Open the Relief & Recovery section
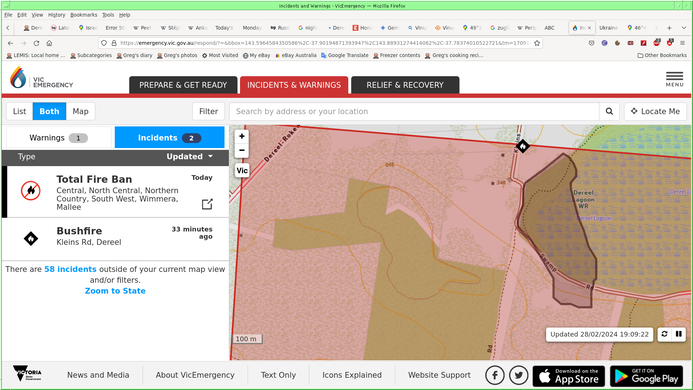693x390 pixels. [405, 85]
